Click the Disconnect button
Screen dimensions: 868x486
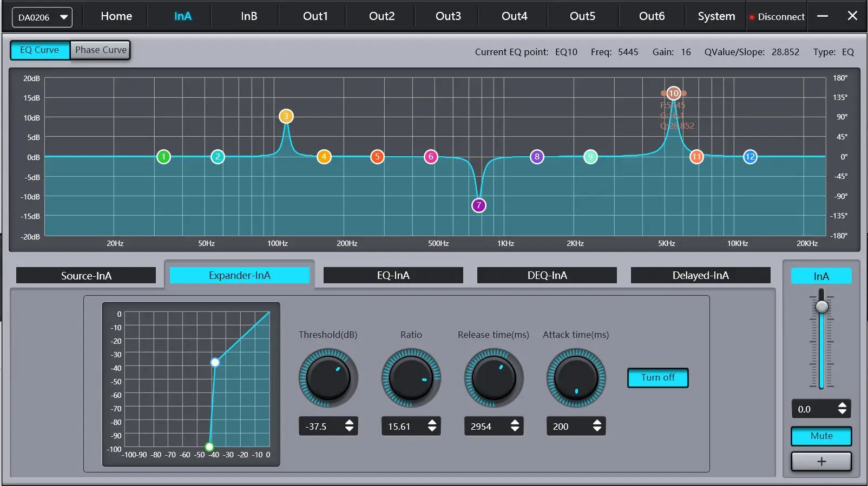(777, 17)
